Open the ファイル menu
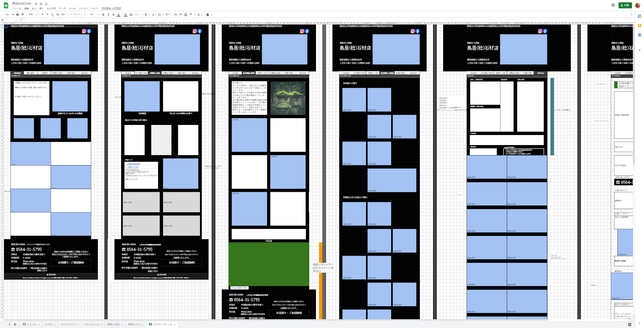This screenshot has width=644, height=328. tap(17, 8)
